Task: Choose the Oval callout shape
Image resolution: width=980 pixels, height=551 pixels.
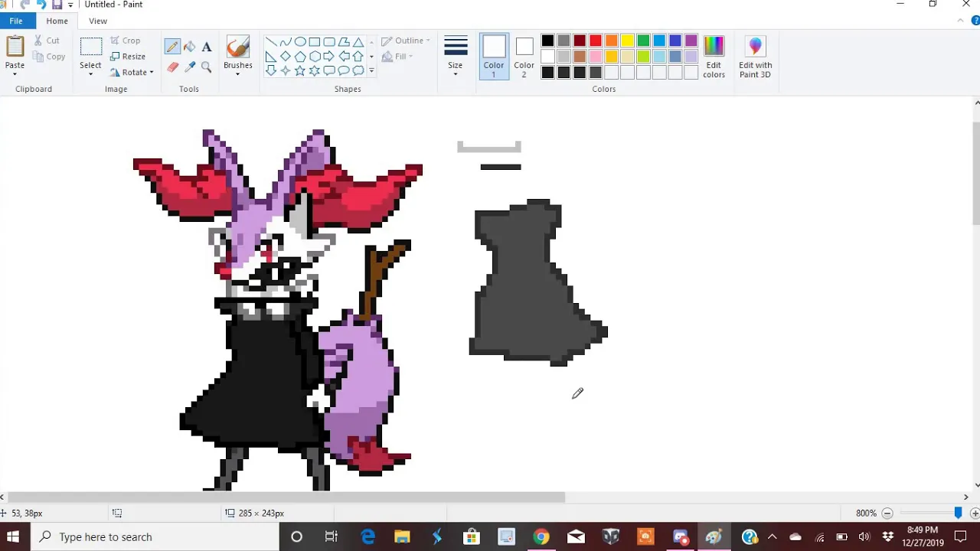Action: [x=344, y=71]
